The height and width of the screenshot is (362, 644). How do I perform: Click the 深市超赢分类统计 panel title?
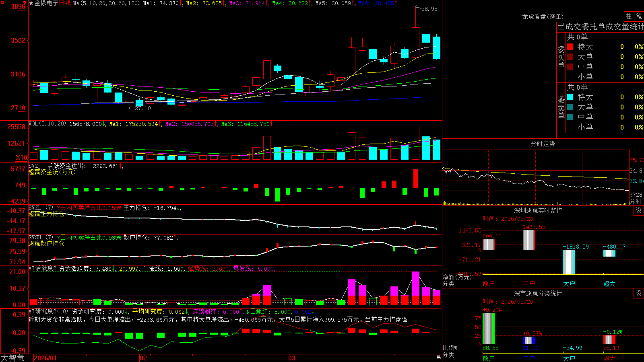point(538,293)
